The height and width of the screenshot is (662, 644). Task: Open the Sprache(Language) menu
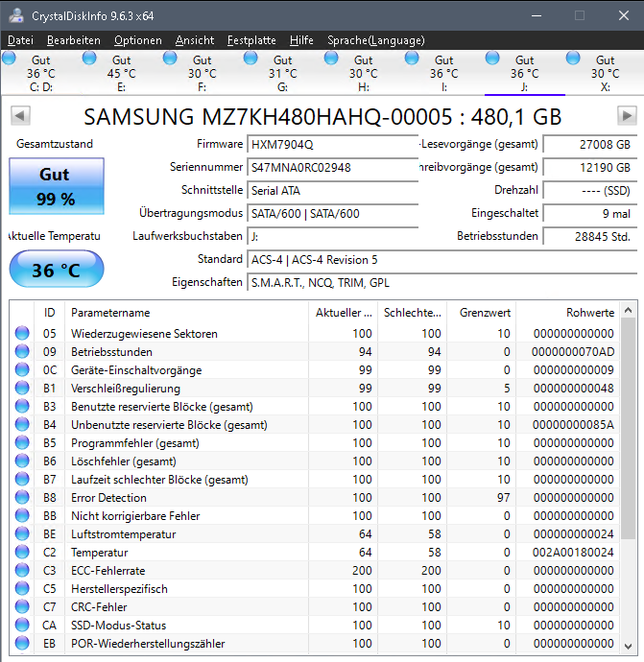click(x=376, y=40)
